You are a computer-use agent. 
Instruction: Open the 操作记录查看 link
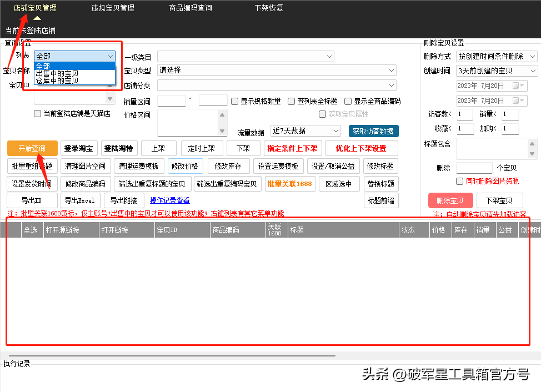pyautogui.click(x=170, y=200)
